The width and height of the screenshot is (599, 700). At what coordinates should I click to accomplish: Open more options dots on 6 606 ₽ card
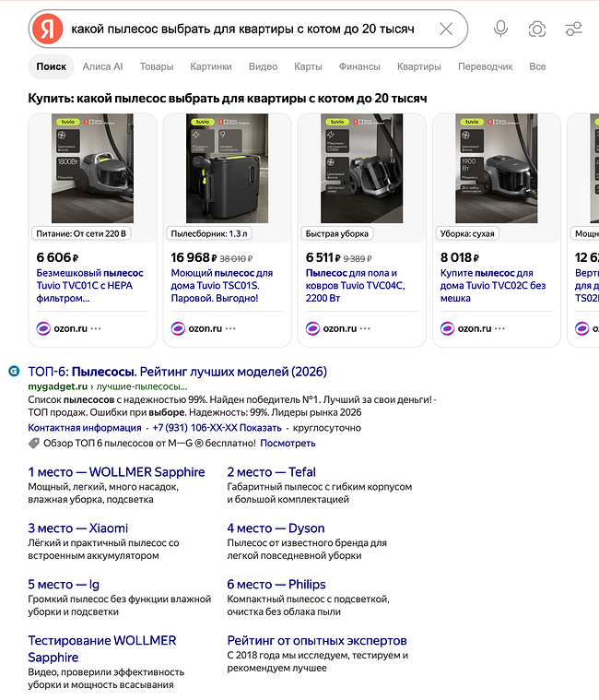coord(96,328)
